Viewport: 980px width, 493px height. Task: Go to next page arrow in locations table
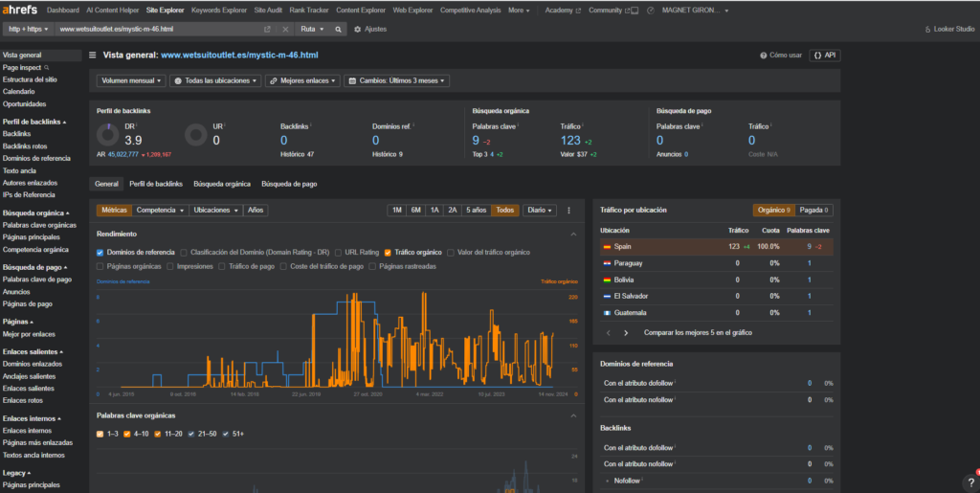(x=626, y=333)
